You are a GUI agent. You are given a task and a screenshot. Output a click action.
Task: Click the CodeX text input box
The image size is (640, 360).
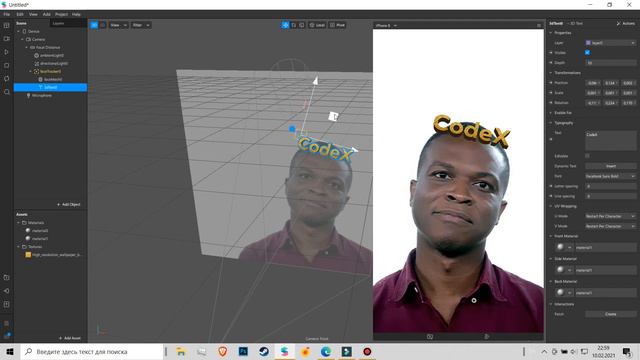611,140
